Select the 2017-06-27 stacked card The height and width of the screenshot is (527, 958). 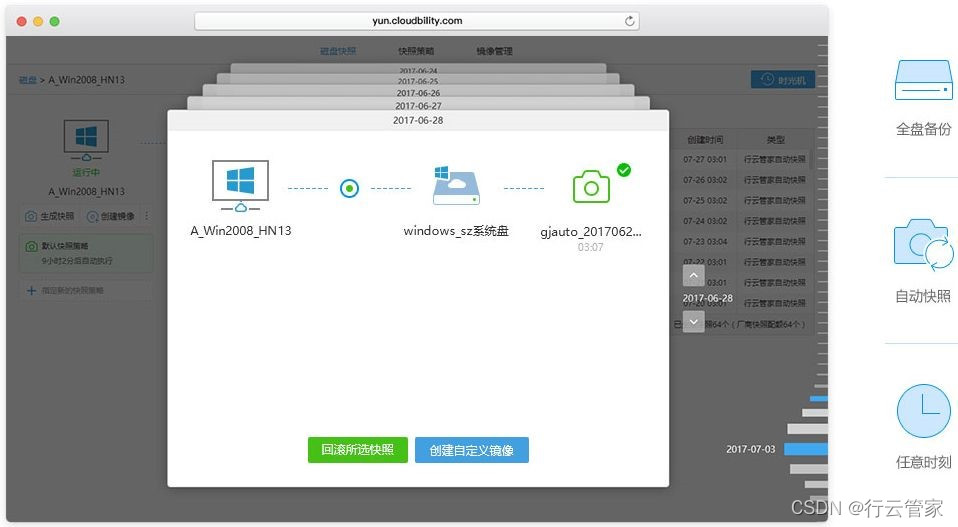pos(418,106)
